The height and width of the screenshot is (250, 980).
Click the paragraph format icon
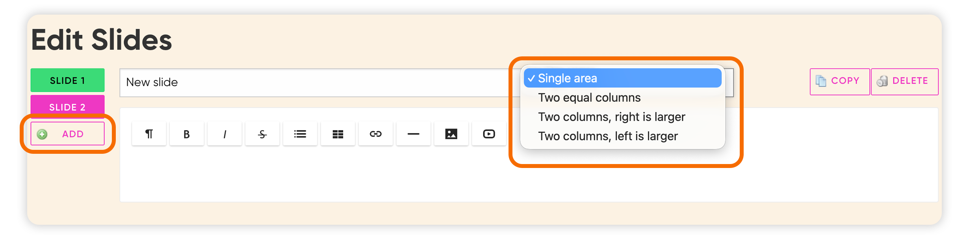149,134
